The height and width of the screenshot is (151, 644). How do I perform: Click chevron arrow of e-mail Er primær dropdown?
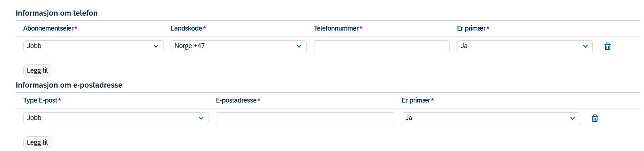coord(572,118)
